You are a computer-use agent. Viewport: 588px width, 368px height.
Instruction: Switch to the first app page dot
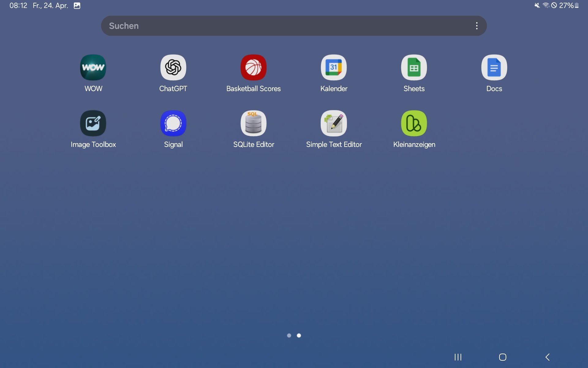click(x=289, y=335)
